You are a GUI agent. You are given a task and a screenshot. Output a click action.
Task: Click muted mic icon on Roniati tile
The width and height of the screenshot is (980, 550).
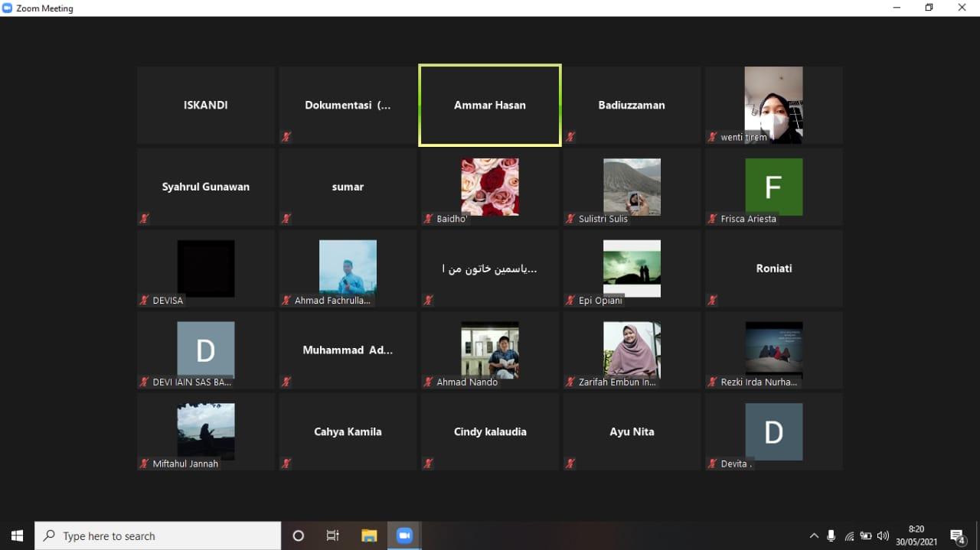713,301
